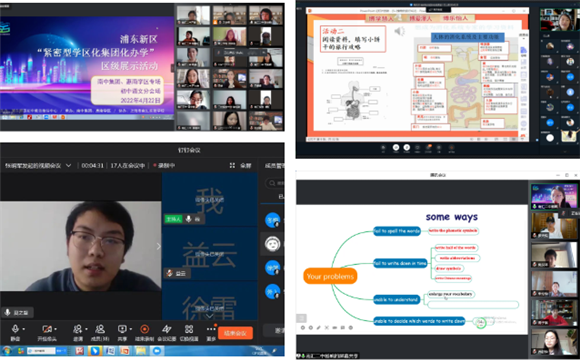Click the fullscreen button in meeting header
The width and height of the screenshot is (580, 360).
pos(241,165)
